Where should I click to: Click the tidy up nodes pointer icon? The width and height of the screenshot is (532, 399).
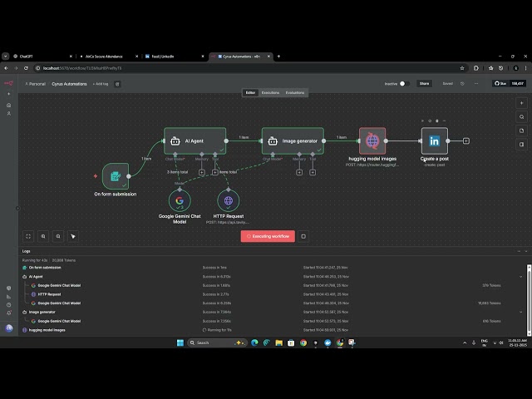(73, 236)
